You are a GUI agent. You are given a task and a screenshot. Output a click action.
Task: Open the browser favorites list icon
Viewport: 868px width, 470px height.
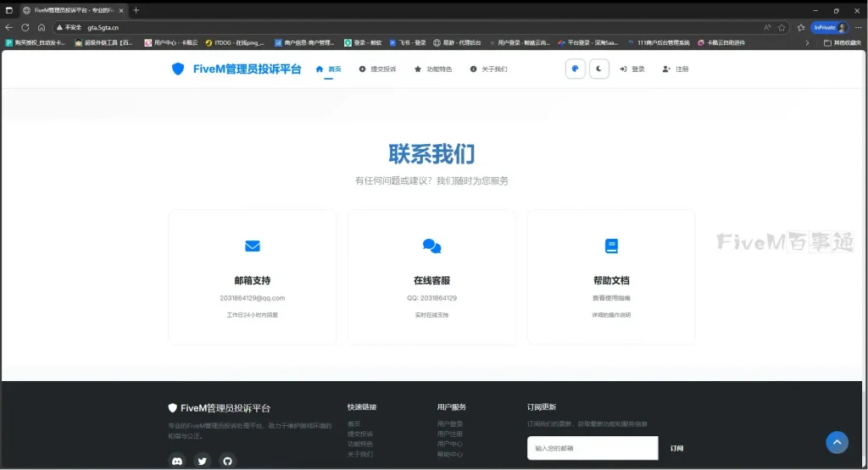coord(800,27)
